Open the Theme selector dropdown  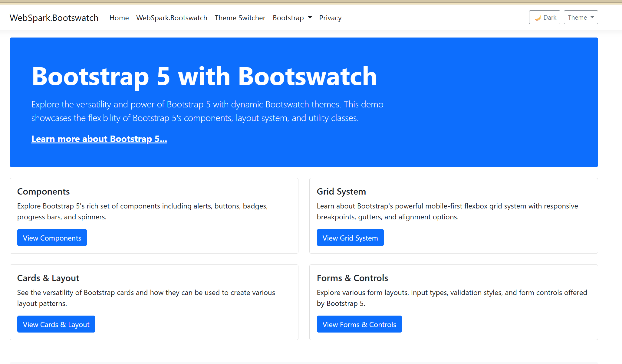click(x=580, y=17)
